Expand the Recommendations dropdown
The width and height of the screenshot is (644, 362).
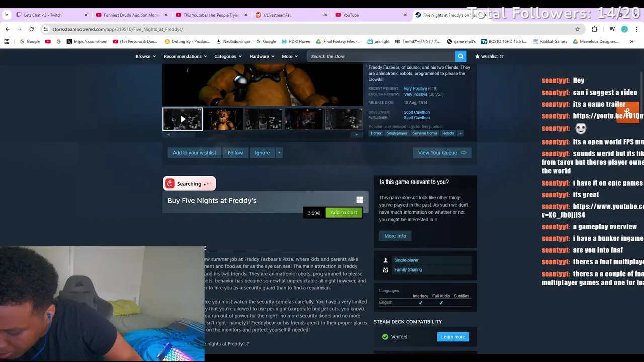point(185,56)
